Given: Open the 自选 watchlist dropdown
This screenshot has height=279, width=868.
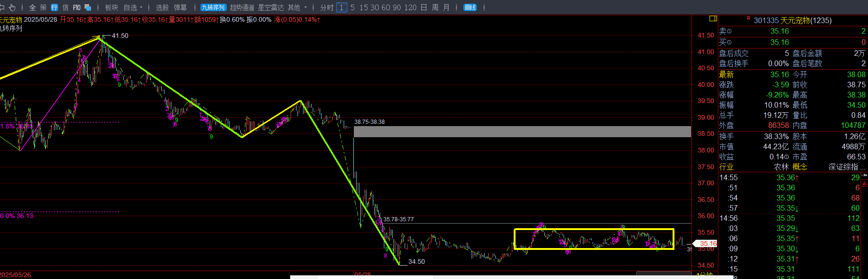Looking at the screenshot, I should (133, 7).
